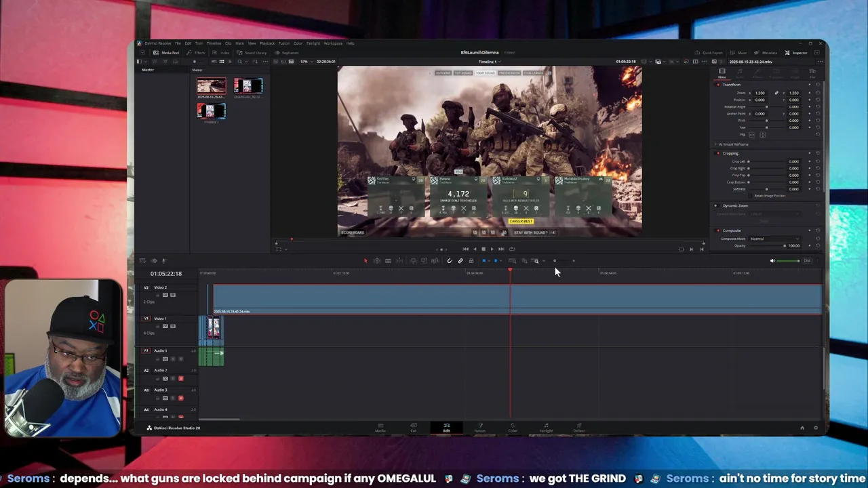Click the Quick Export button
This screenshot has width=868, height=488.
click(709, 53)
